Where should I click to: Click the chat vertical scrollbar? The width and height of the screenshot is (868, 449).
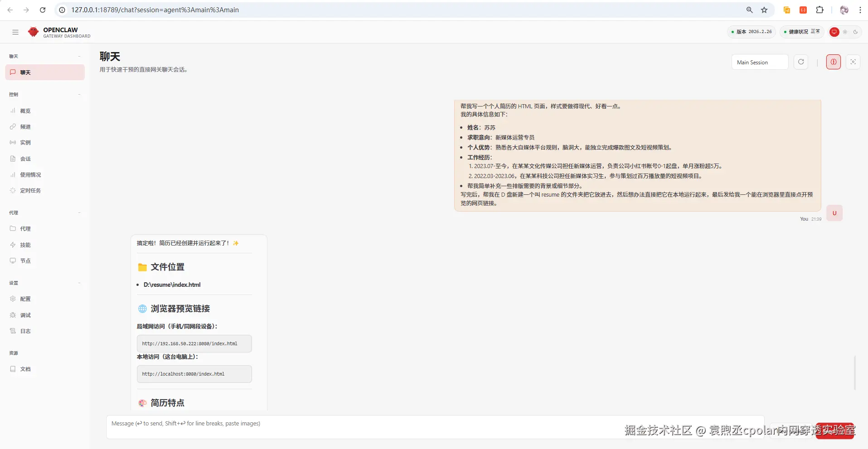tap(855, 372)
